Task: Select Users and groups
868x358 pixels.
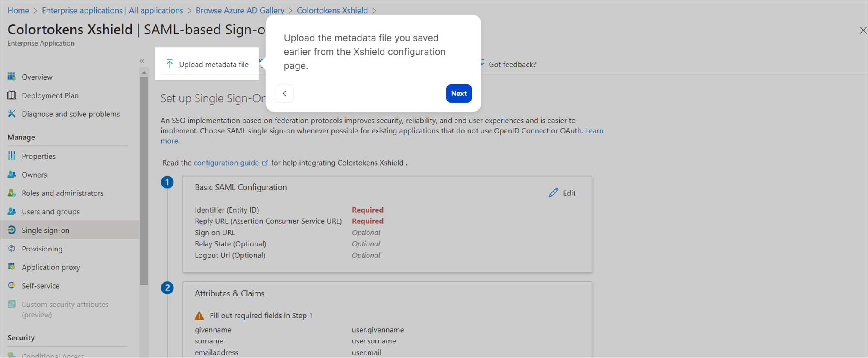Action: [x=50, y=211]
